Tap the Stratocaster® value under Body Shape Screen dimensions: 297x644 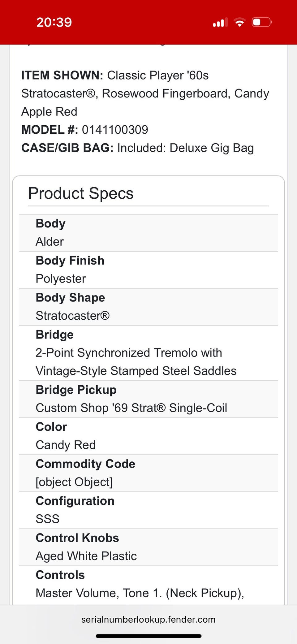tap(72, 316)
